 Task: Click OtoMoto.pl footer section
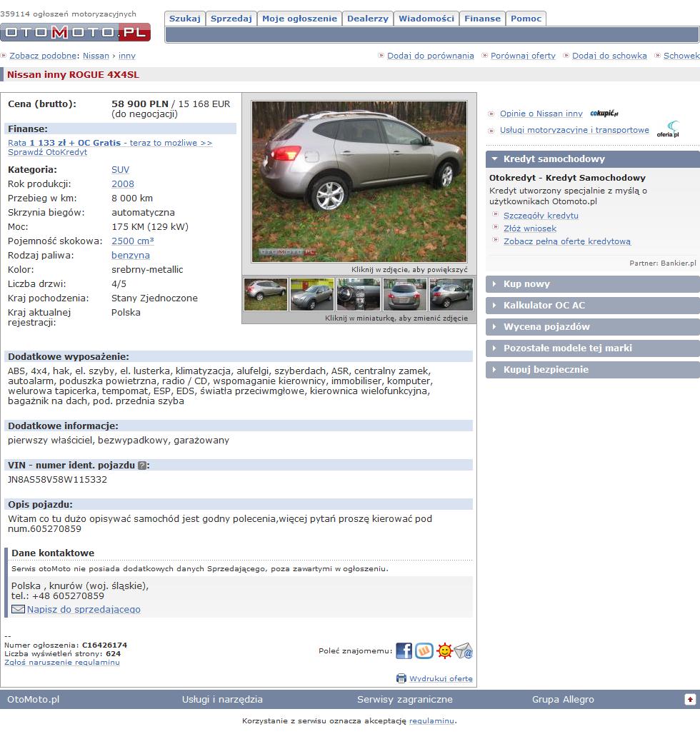coord(34,700)
